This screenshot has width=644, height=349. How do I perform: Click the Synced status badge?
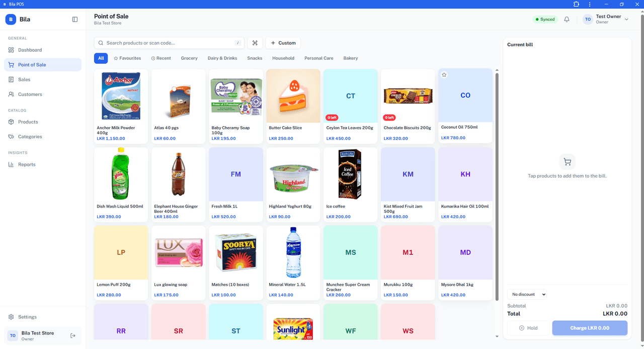[x=545, y=20]
